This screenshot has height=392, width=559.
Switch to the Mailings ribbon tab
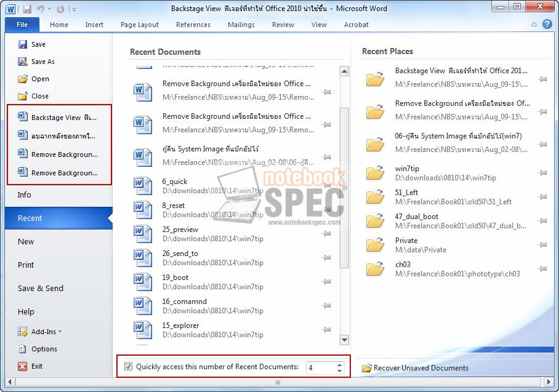point(241,25)
